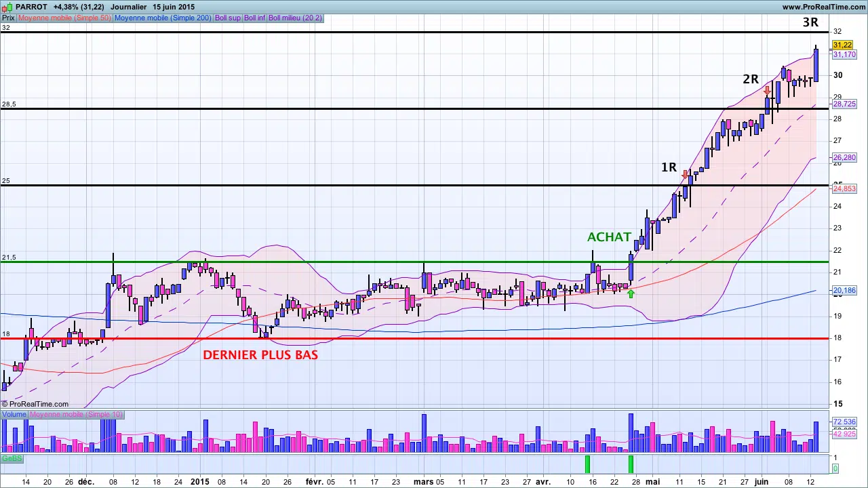Click the 20,186 moving average 200 value tag
The height and width of the screenshot is (488, 868).
point(844,290)
